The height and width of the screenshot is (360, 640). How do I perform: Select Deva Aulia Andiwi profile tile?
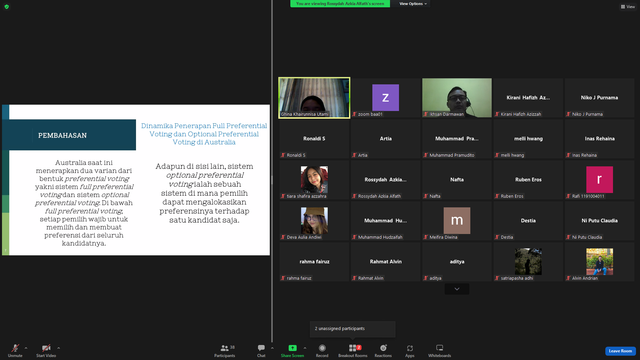click(x=314, y=221)
